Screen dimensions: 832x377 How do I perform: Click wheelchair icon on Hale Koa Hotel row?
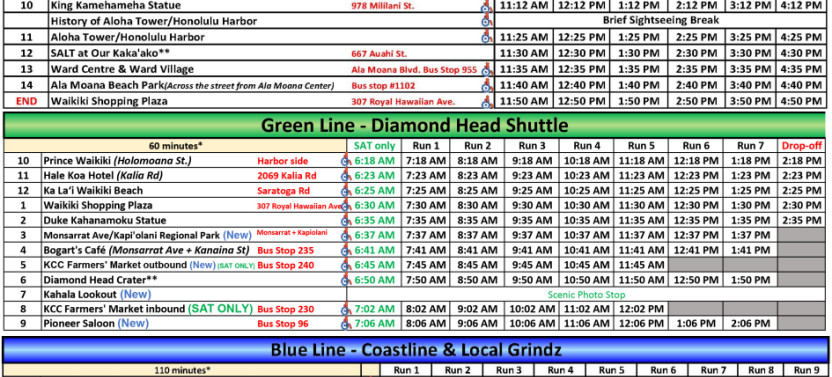point(346,176)
